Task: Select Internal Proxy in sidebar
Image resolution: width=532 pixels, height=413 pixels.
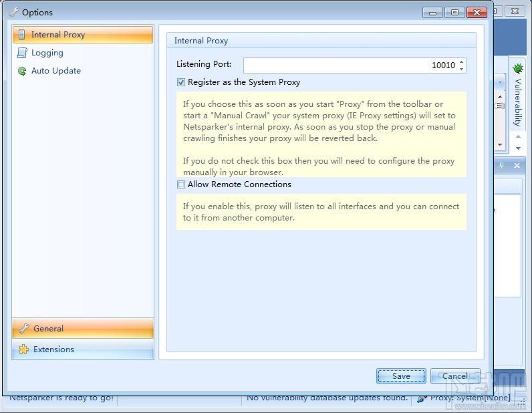Action: pyautogui.click(x=83, y=35)
